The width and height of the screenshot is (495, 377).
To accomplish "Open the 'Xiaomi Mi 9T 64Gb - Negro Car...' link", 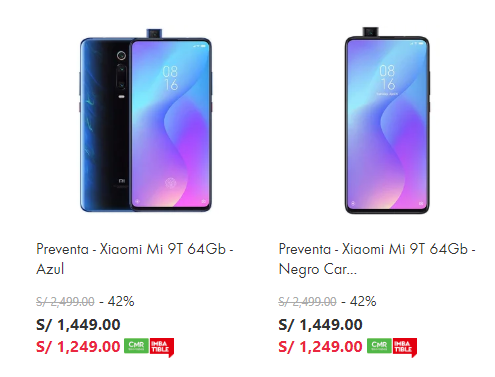I will (x=377, y=259).
